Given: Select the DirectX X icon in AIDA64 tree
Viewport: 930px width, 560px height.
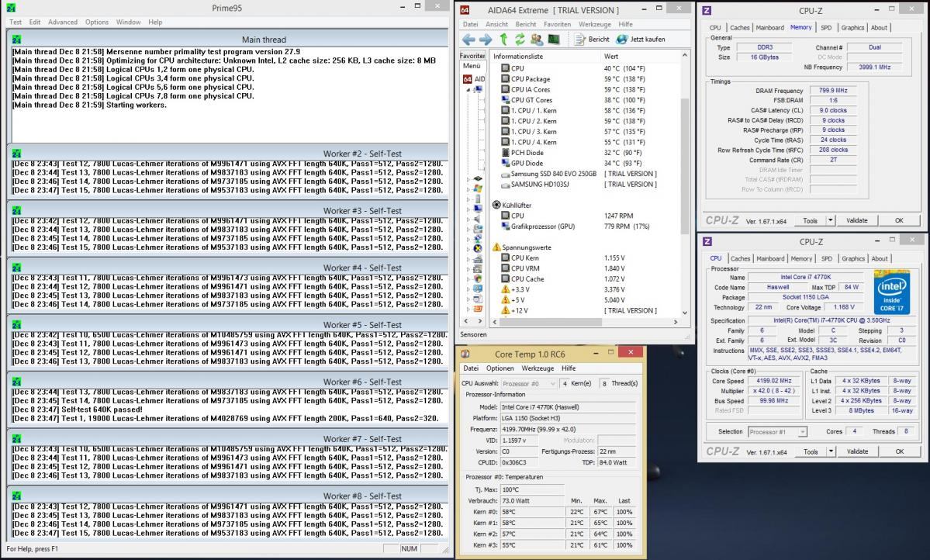Looking at the screenshot, I should (478, 248).
